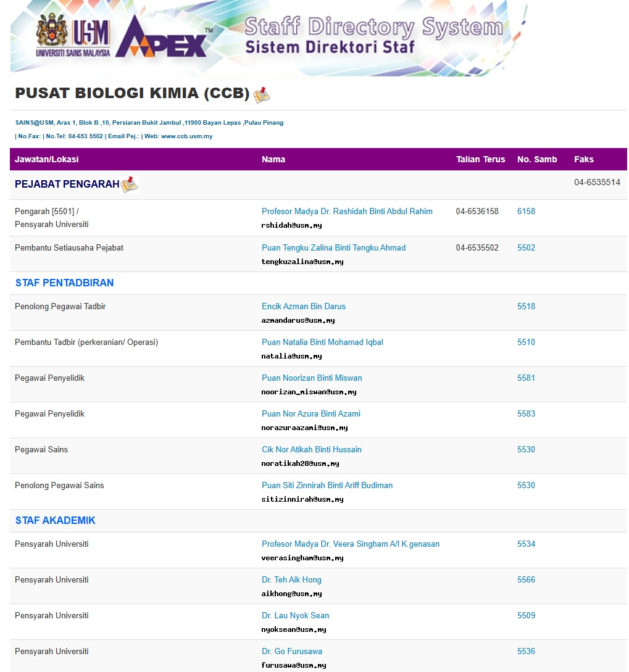Click the Talian Terus column header
The height and width of the screenshot is (672, 629).
(481, 159)
